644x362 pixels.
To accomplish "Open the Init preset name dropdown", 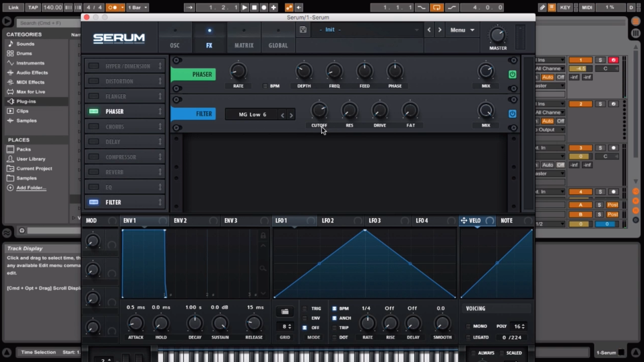I will tap(369, 30).
